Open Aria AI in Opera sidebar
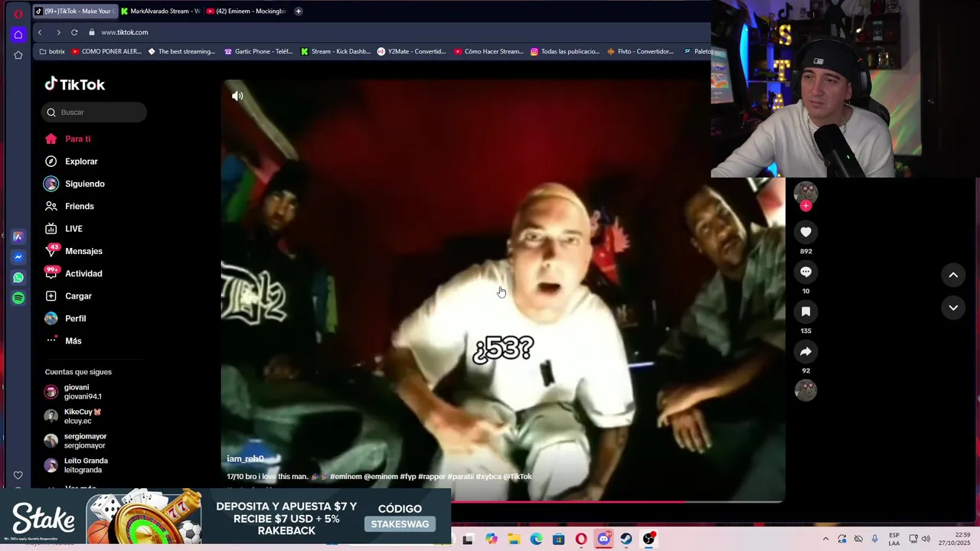This screenshot has width=980, height=551. (x=18, y=237)
